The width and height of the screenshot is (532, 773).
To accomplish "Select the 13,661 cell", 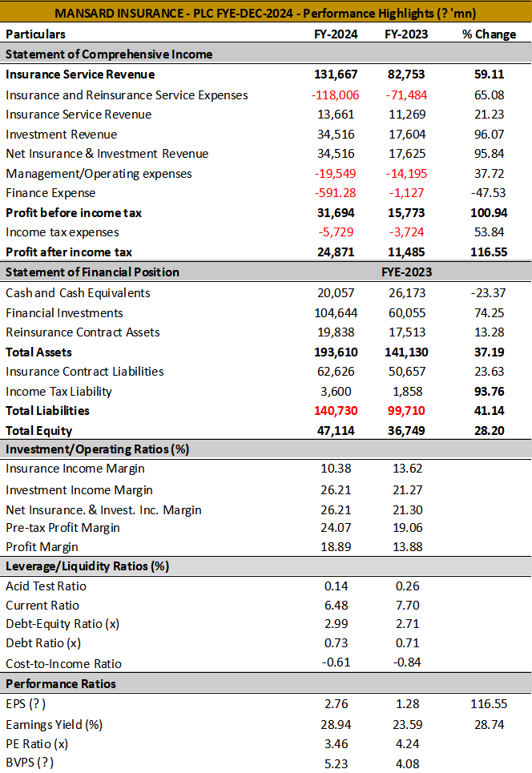I will [336, 115].
